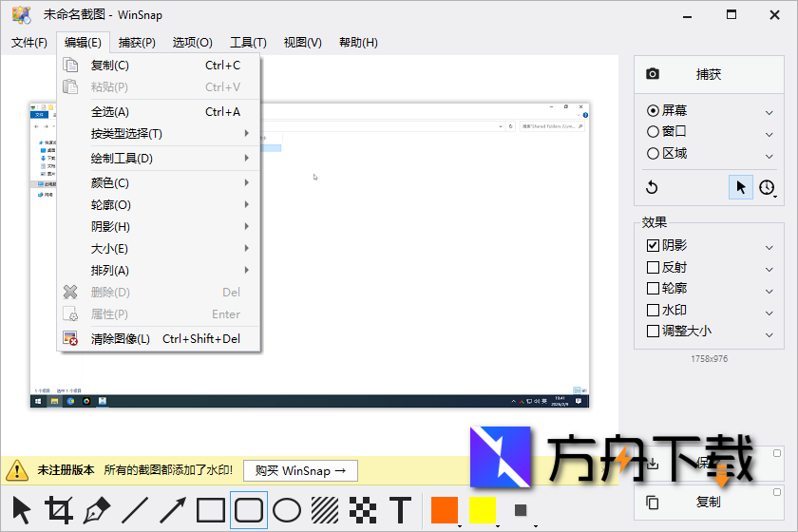The width and height of the screenshot is (798, 532).
Task: Select the Line tool
Action: click(x=135, y=510)
